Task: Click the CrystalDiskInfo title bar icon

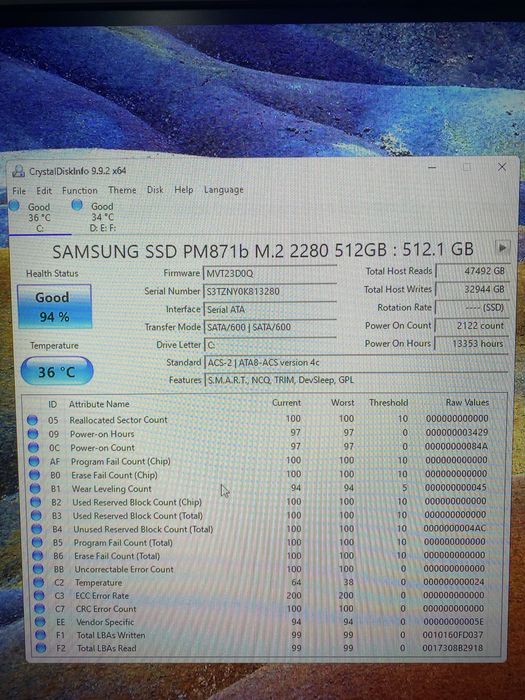Action: click(18, 171)
